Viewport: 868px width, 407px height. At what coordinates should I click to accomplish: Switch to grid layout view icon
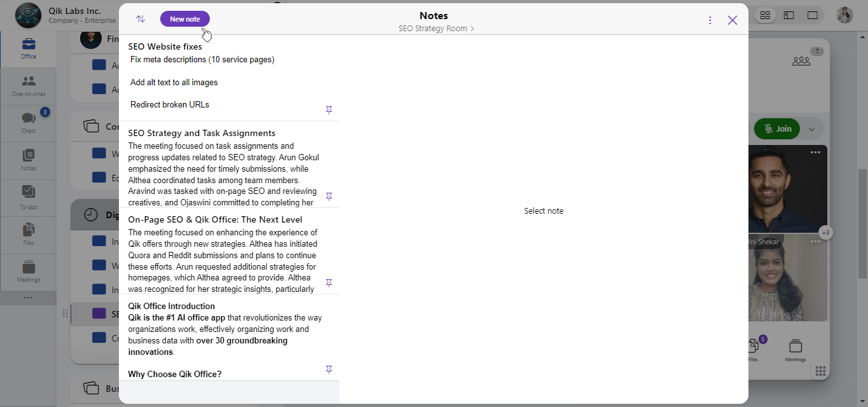(x=766, y=15)
